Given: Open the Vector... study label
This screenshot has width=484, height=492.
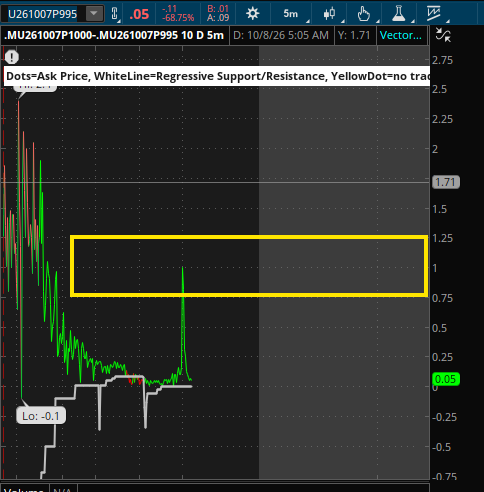Looking at the screenshot, I should tap(401, 35).
